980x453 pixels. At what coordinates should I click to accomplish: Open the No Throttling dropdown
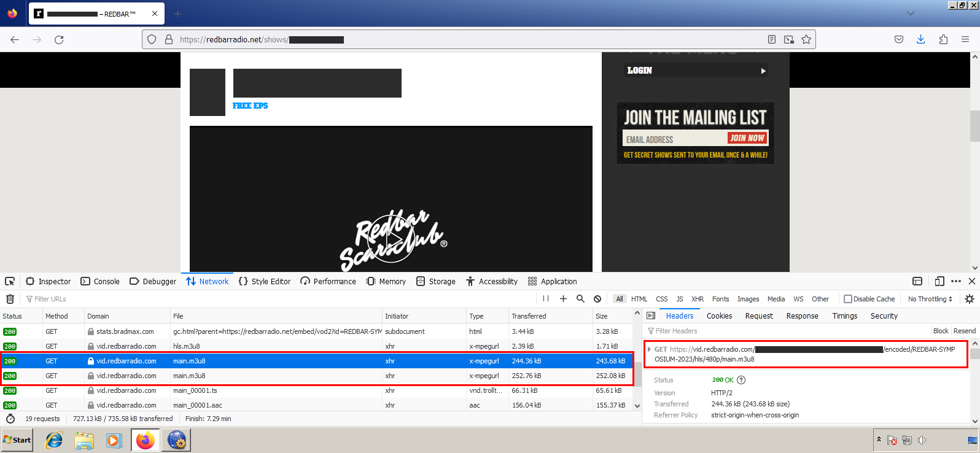pyautogui.click(x=930, y=299)
